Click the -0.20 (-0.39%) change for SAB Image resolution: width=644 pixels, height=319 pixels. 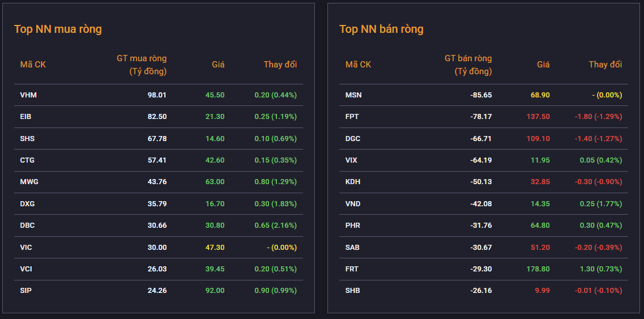[x=599, y=248]
